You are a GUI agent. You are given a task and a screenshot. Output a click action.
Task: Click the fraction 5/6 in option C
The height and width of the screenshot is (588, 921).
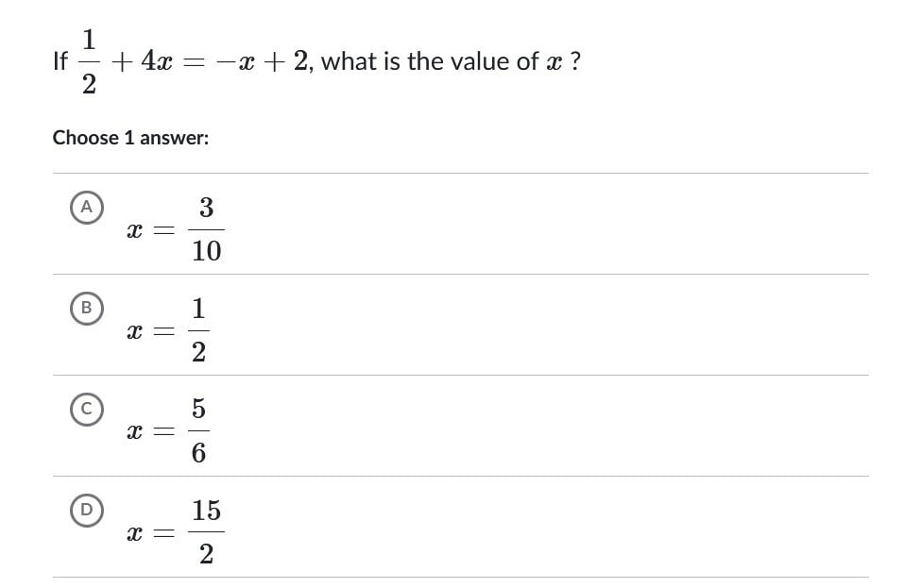coord(198,430)
